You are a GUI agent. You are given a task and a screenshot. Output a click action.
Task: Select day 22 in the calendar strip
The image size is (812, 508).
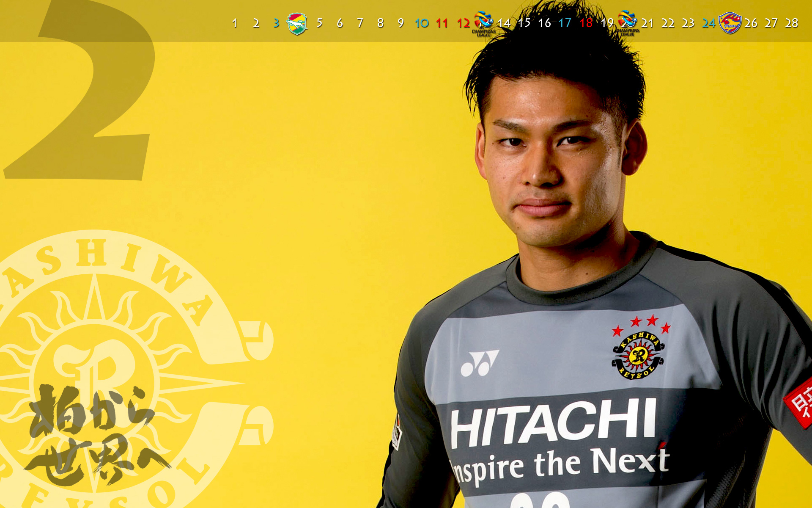(x=667, y=23)
